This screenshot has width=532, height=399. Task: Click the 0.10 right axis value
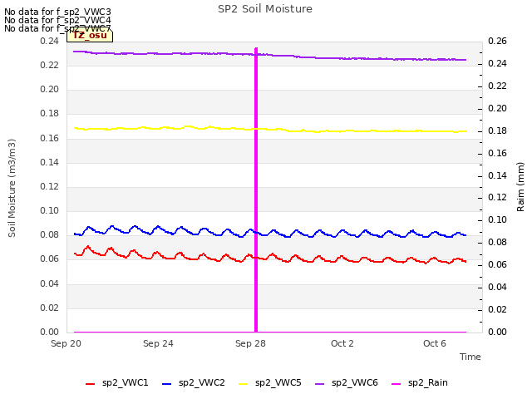coord(497,219)
